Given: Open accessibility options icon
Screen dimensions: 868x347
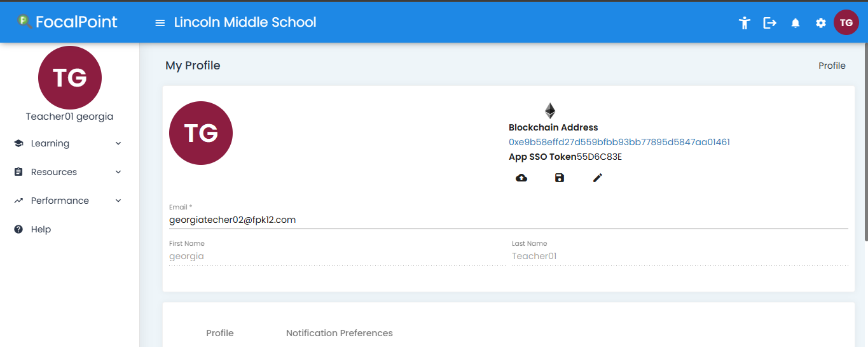Looking at the screenshot, I should click(x=745, y=23).
